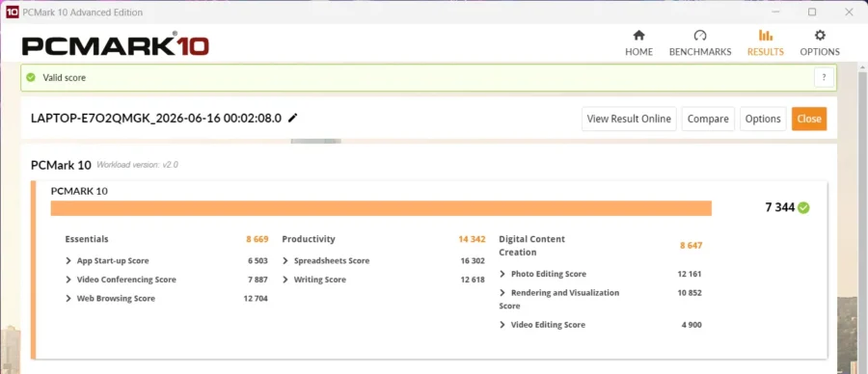Viewport: 868px width, 374px height.
Task: Switch to the RESULTS section
Action: click(766, 43)
